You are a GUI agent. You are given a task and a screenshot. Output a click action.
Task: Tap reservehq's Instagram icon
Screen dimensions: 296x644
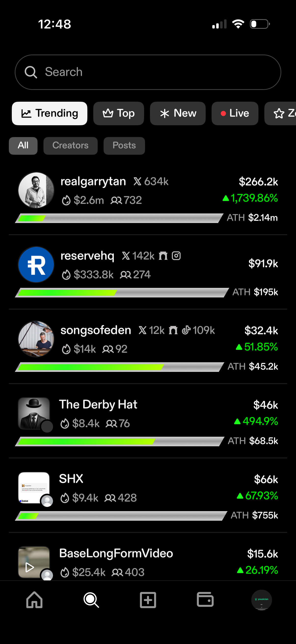click(x=176, y=256)
